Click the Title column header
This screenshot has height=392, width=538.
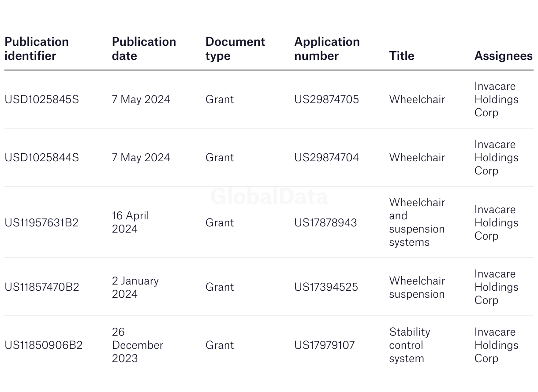402,56
